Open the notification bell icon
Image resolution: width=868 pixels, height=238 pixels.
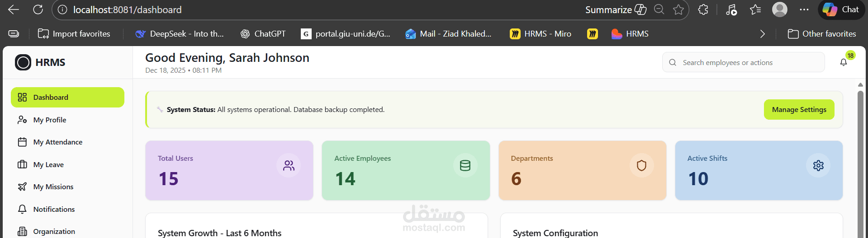point(844,62)
